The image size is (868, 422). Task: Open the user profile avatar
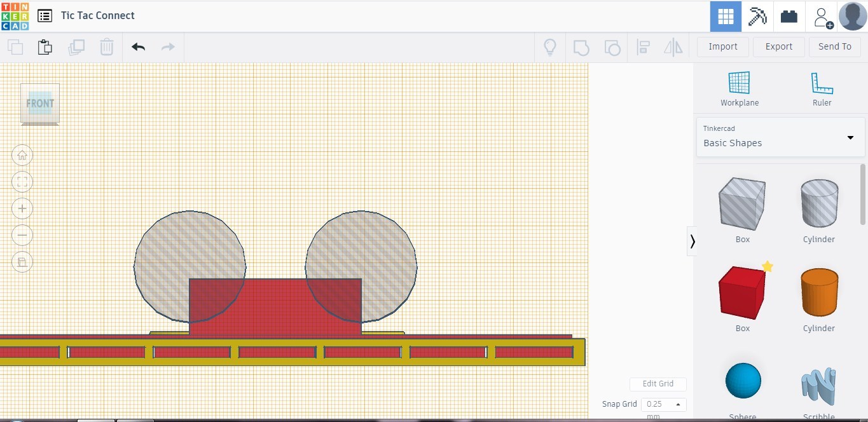point(853,17)
